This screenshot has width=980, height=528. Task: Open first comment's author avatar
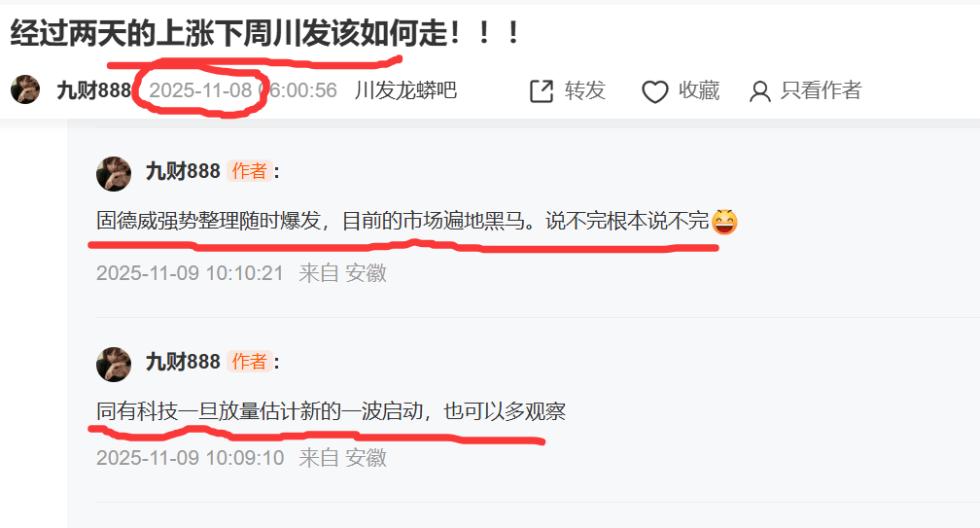point(114,174)
